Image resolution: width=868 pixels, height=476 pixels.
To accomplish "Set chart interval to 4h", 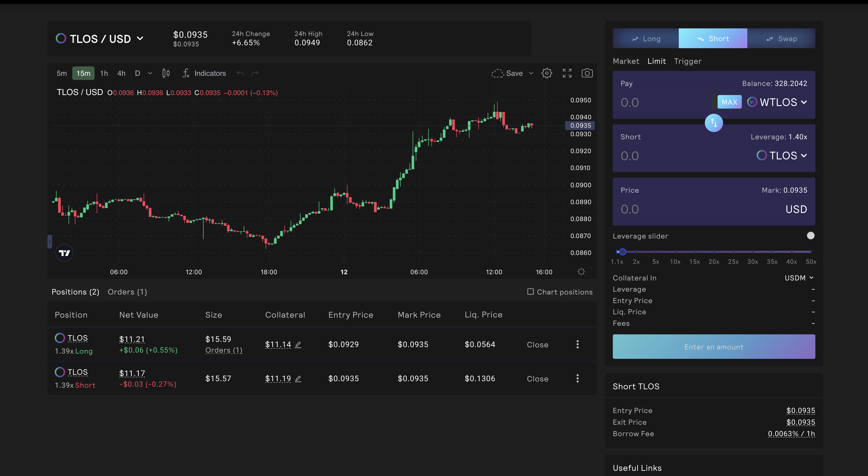I will click(121, 73).
